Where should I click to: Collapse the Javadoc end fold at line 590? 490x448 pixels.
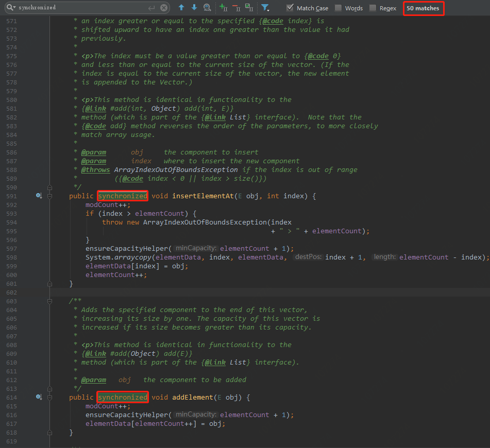click(49, 187)
